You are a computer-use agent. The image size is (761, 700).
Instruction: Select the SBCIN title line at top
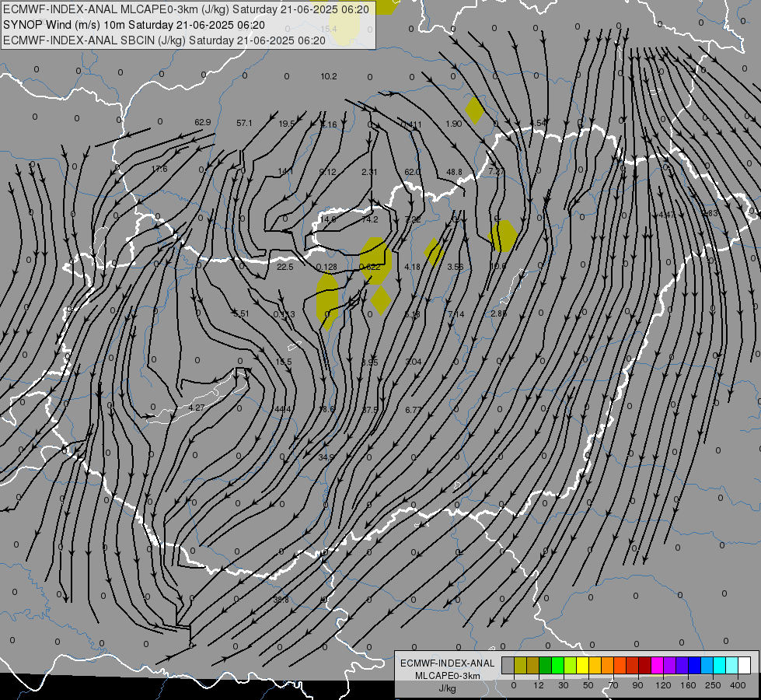[x=164, y=40]
